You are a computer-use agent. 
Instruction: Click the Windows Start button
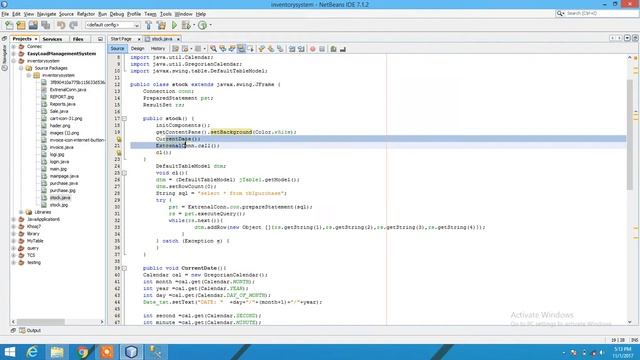[x=9, y=352]
